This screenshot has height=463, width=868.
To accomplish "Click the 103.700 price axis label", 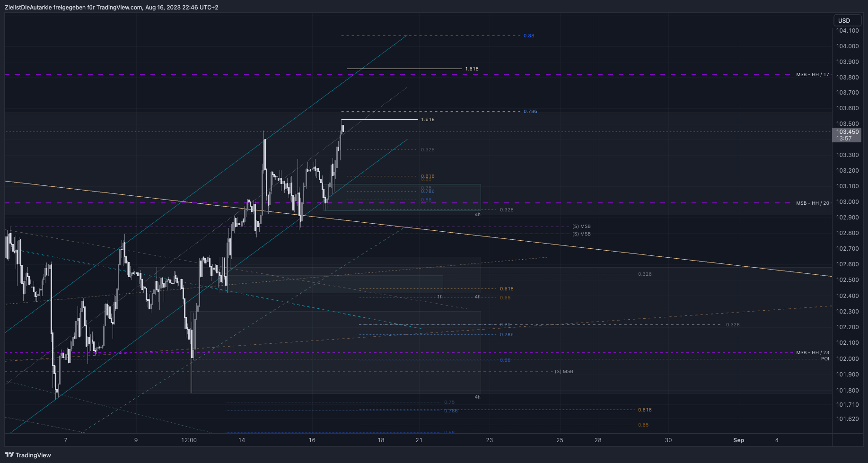I will (x=847, y=93).
